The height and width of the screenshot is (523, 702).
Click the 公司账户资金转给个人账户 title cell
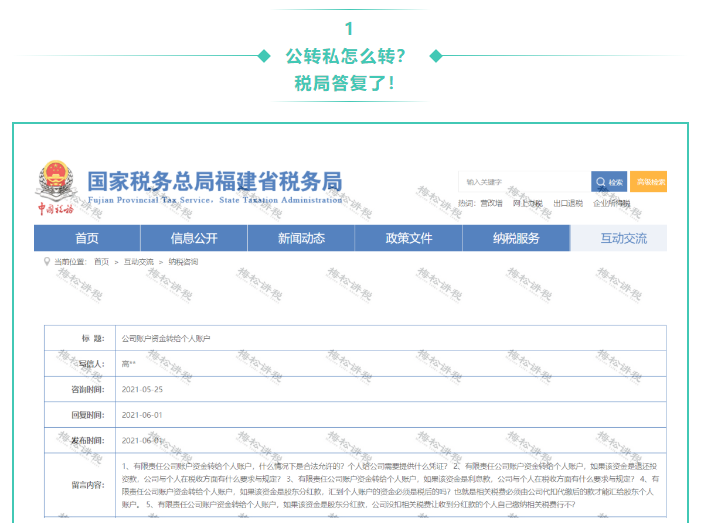click(165, 338)
